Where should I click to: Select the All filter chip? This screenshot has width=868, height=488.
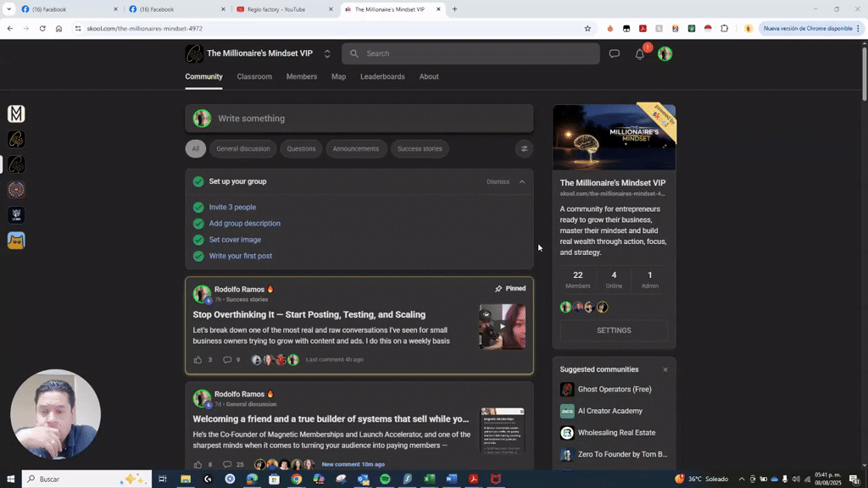[x=196, y=149]
